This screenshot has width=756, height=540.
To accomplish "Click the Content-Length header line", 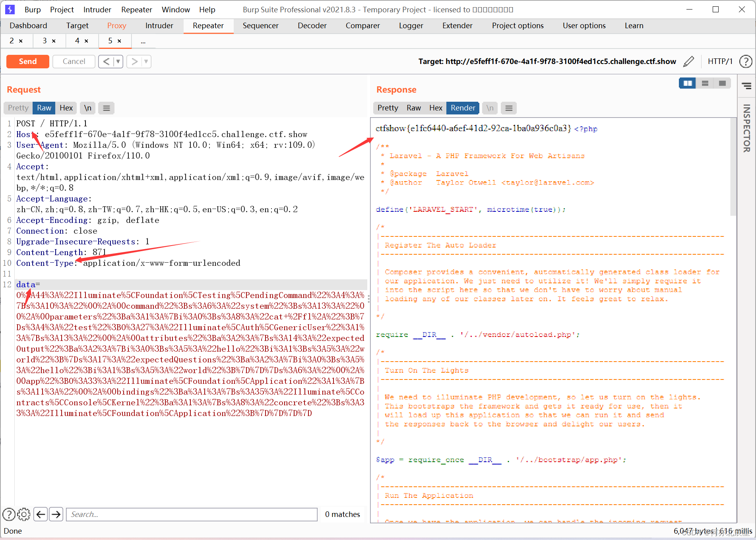I will click(x=61, y=252).
